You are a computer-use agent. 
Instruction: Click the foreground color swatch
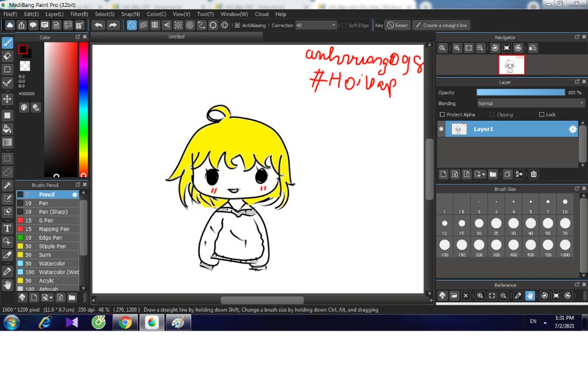pyautogui.click(x=23, y=49)
